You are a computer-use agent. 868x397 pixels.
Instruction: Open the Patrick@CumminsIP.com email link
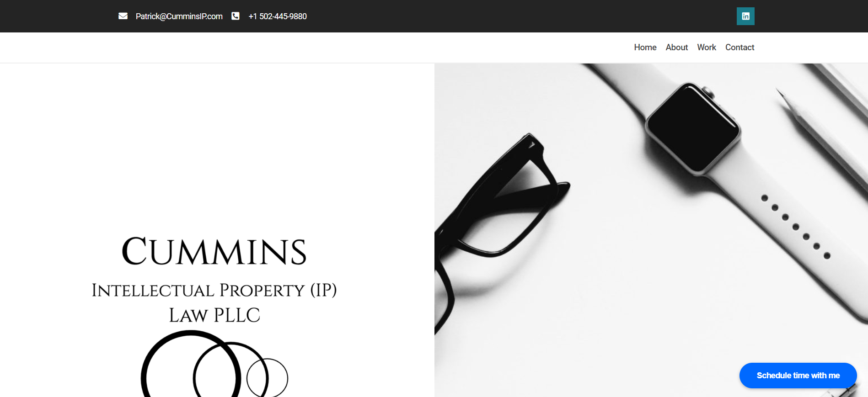tap(179, 16)
